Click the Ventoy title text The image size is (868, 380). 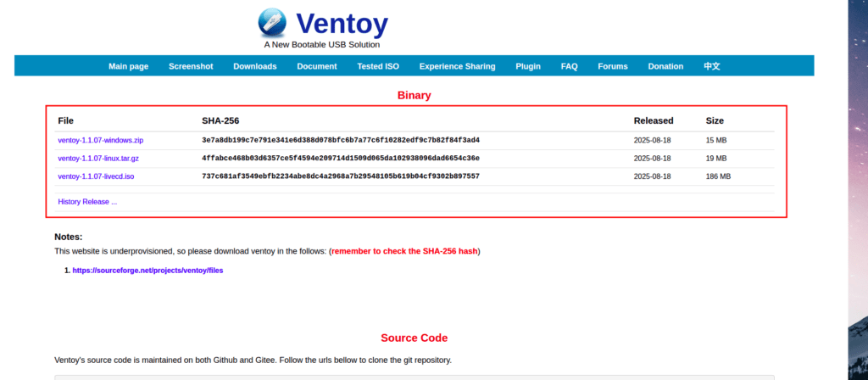[x=341, y=21]
